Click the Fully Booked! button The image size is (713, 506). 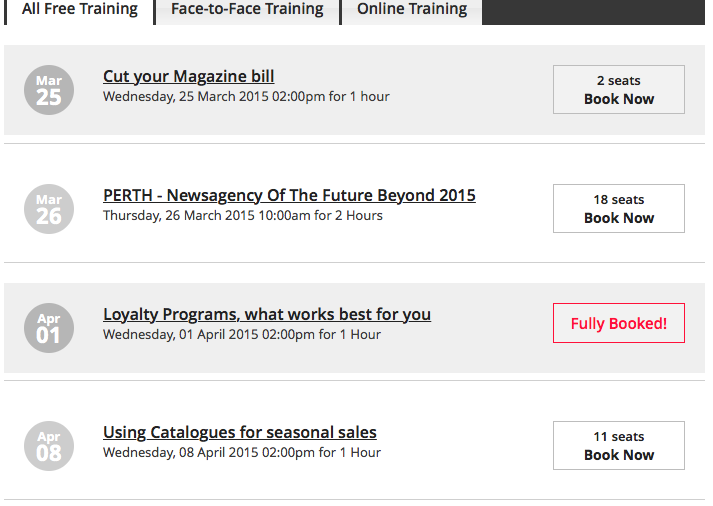pyautogui.click(x=618, y=323)
